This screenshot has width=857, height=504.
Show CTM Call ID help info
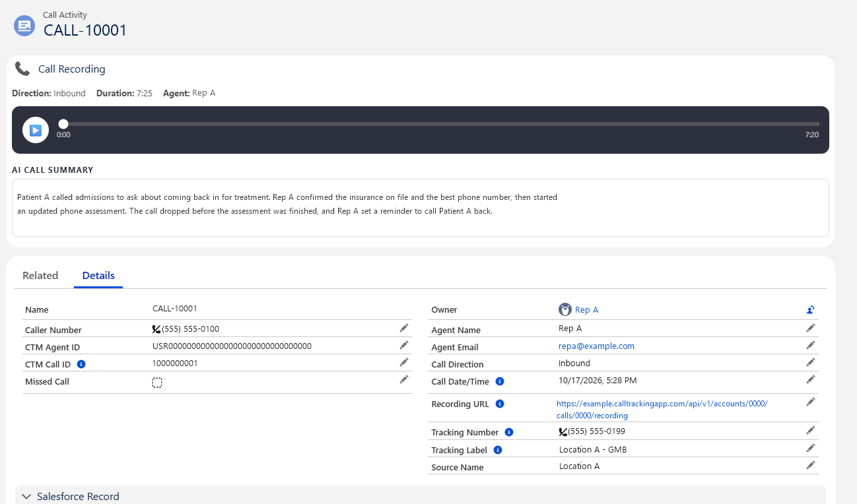(x=81, y=364)
